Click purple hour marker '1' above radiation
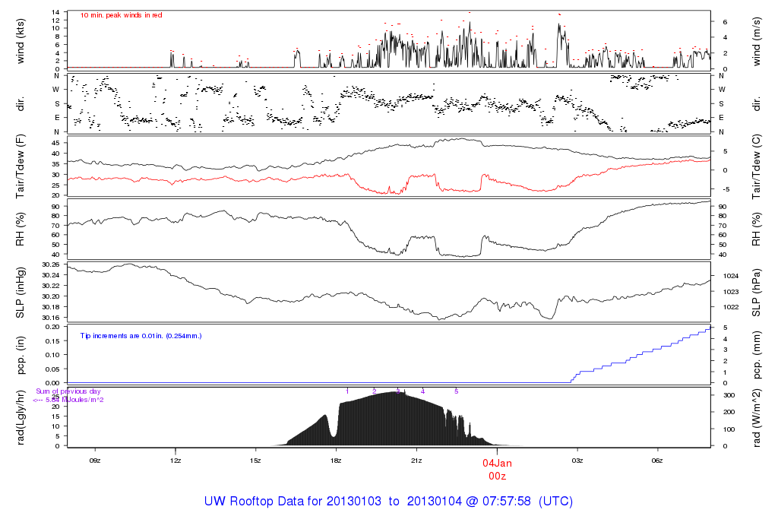This screenshot has width=778, height=532. click(x=347, y=391)
